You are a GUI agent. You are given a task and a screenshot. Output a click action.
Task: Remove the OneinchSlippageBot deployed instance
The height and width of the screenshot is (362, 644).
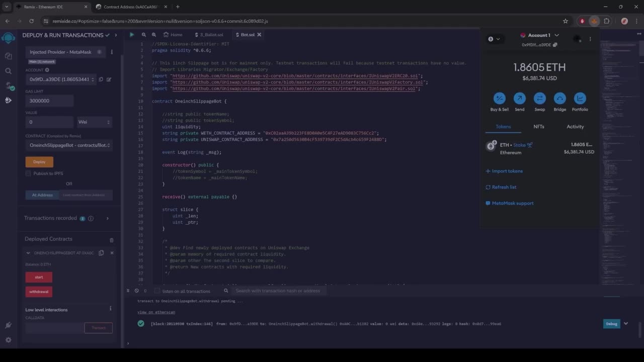pyautogui.click(x=112, y=253)
